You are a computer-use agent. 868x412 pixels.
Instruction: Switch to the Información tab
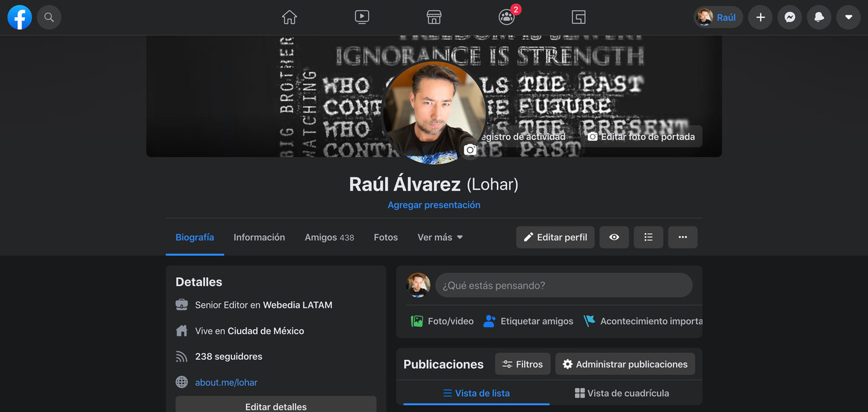point(259,237)
